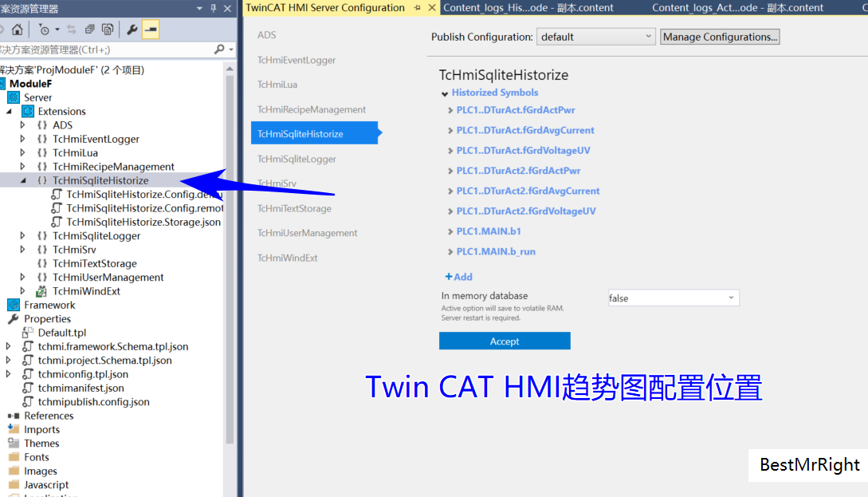The width and height of the screenshot is (868, 497).
Task: Click the Add link for historized symbols
Action: [458, 276]
